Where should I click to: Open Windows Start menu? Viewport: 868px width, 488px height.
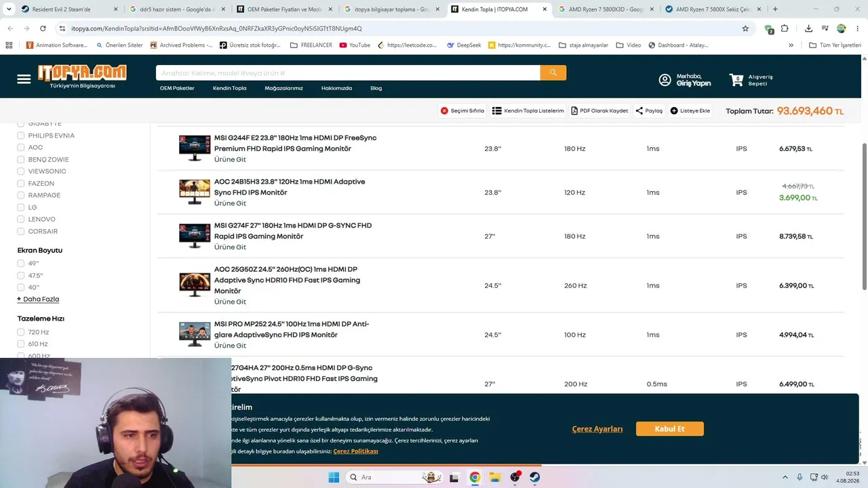pyautogui.click(x=334, y=477)
